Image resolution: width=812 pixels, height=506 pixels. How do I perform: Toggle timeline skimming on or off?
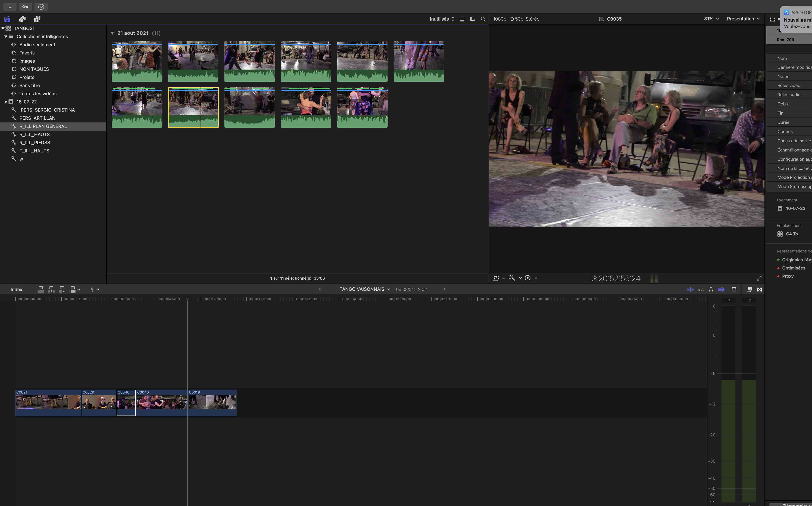690,290
